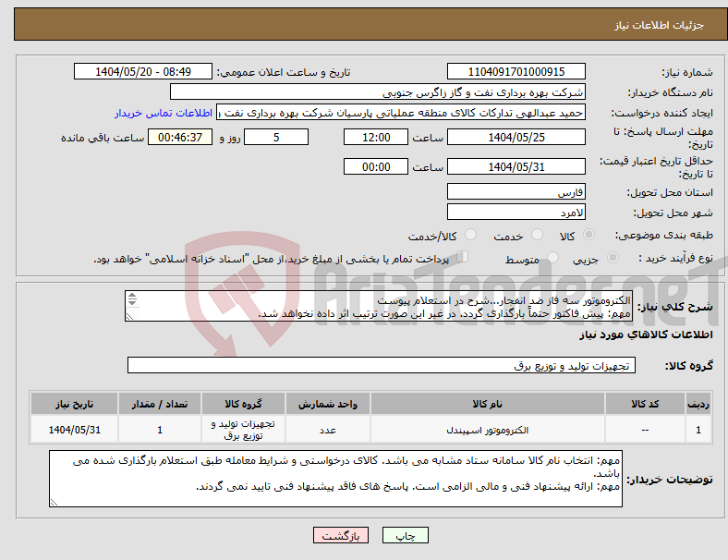Screen dimensions: 728x560
Task: Click the ساعت باقی مانده label
Action: pos(103,138)
